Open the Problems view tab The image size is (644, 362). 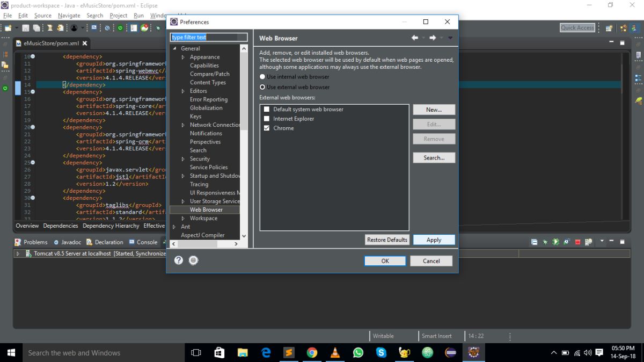(31, 242)
